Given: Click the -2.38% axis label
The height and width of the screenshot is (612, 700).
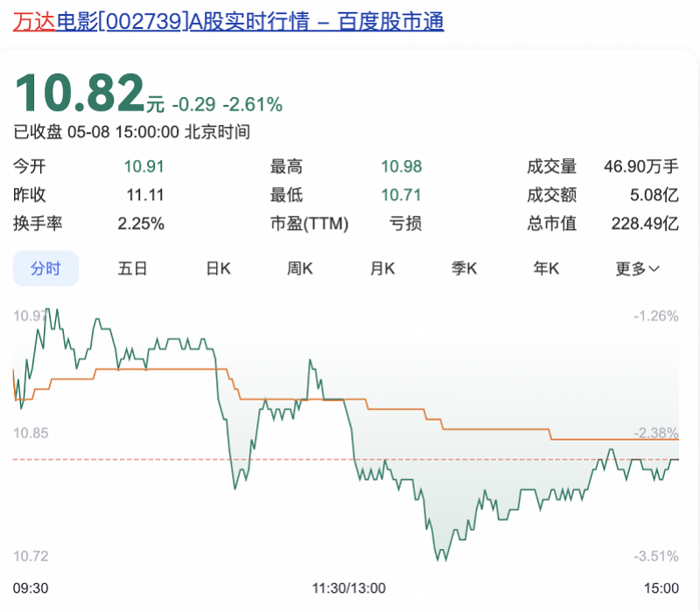Looking at the screenshot, I should (656, 433).
